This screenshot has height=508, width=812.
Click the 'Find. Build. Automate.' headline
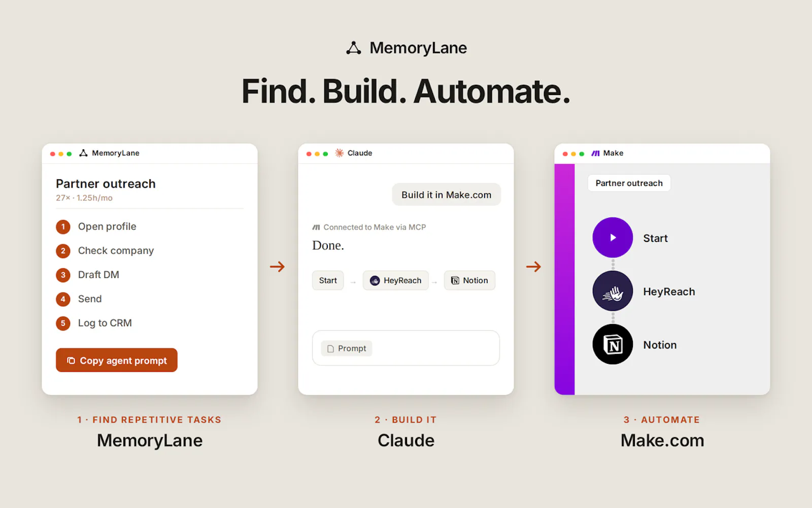tap(406, 91)
